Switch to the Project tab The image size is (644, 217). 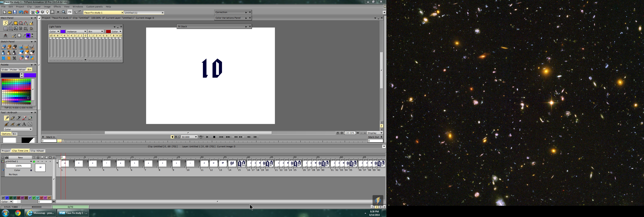click(x=6, y=151)
